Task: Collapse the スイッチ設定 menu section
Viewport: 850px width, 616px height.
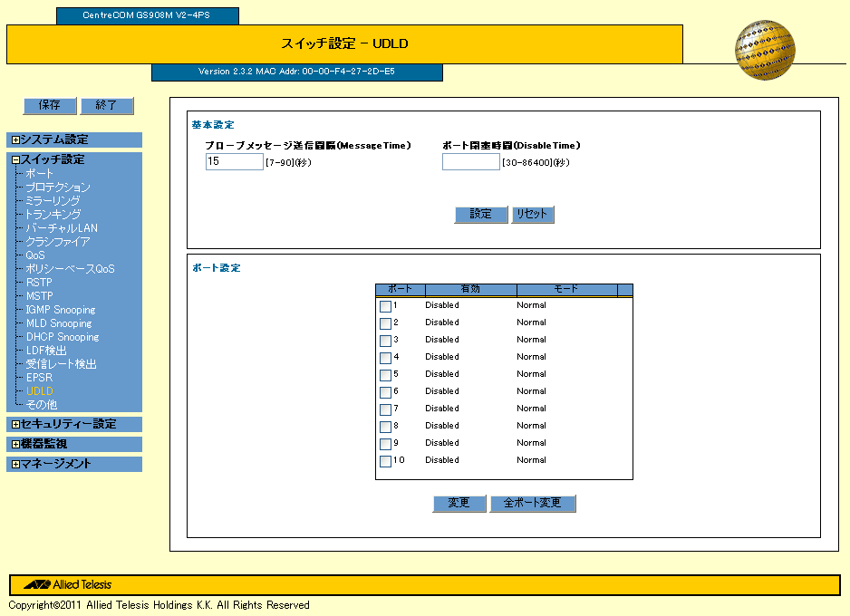Action: pos(15,160)
